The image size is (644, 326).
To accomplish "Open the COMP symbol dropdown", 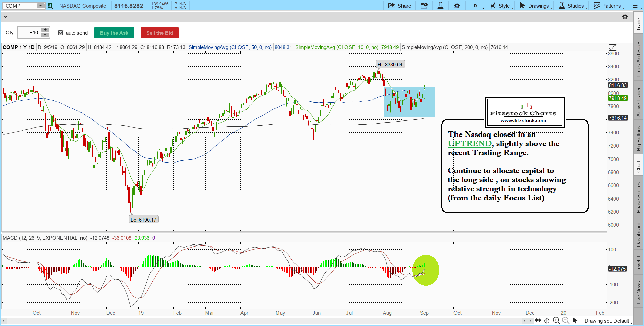I will tap(40, 6).
